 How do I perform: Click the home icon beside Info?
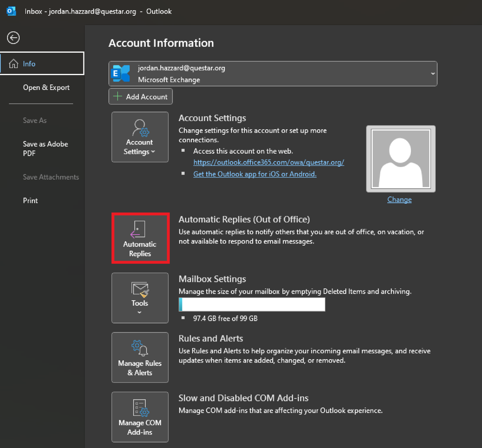14,64
